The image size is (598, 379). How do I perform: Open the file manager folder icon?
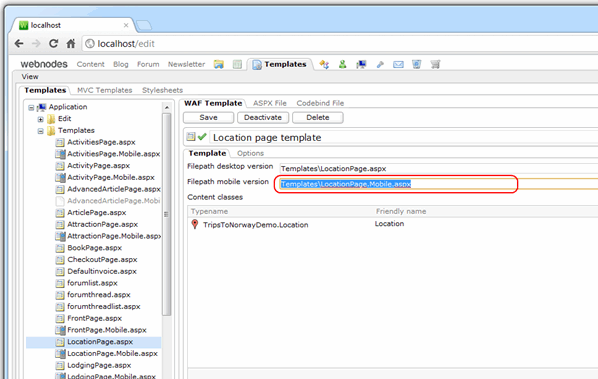[x=219, y=64]
